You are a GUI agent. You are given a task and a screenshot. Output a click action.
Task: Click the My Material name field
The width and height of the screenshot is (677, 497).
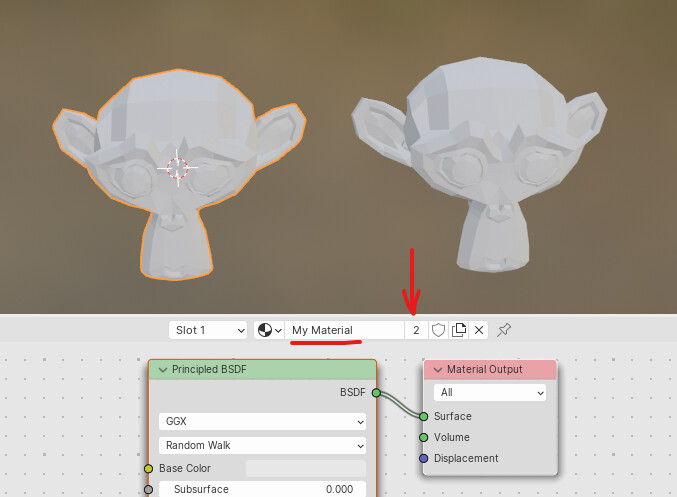(x=344, y=330)
